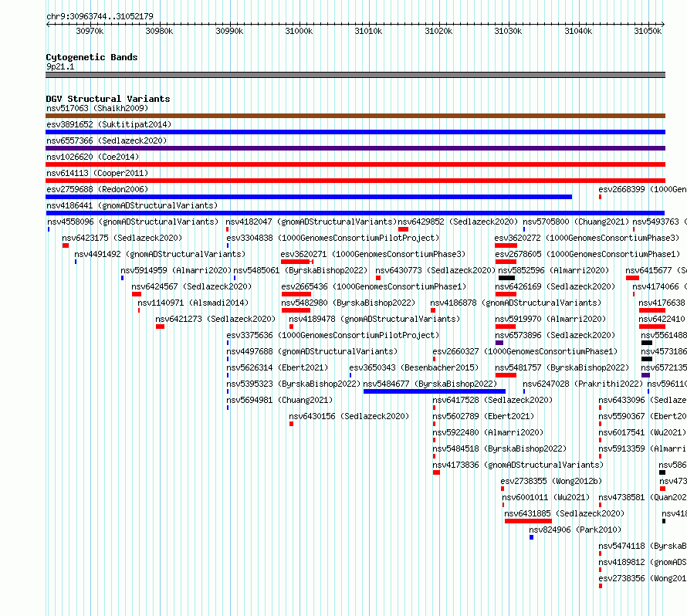The width and height of the screenshot is (687, 616).
Task: Click nsv6573896 (Sedlazeck2020) label
Action: click(x=555, y=335)
